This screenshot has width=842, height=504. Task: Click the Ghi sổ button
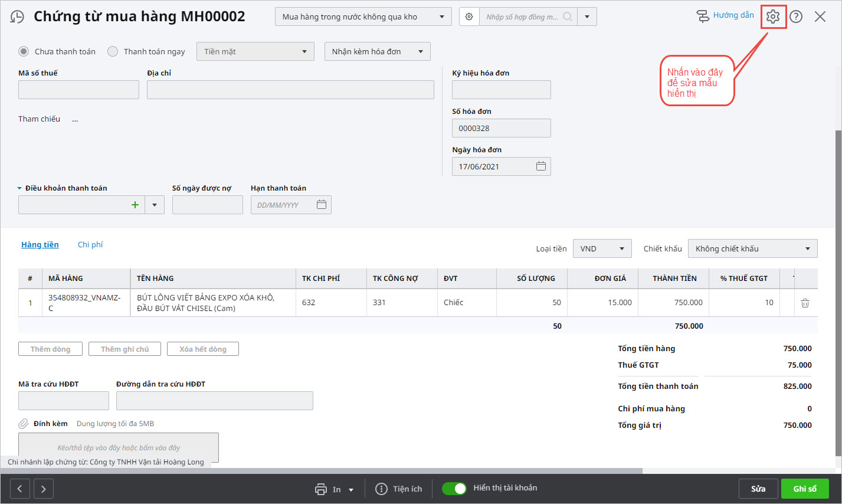[x=804, y=489]
